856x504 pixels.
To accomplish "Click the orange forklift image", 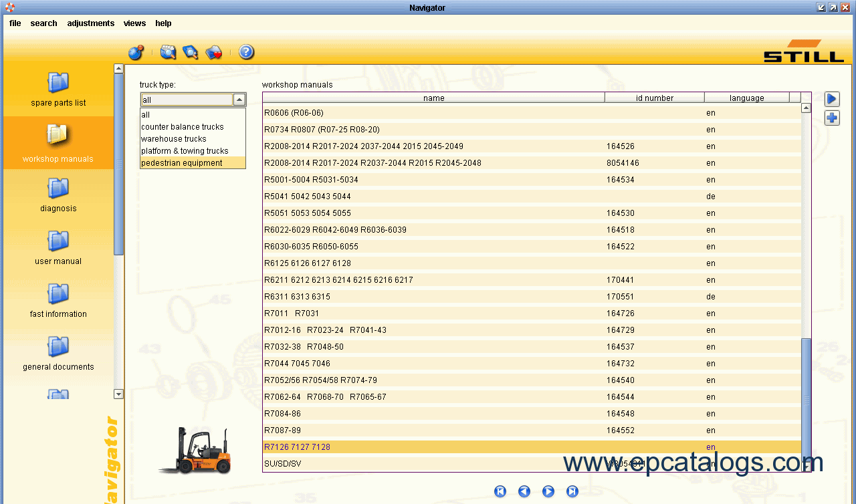I will click(196, 451).
